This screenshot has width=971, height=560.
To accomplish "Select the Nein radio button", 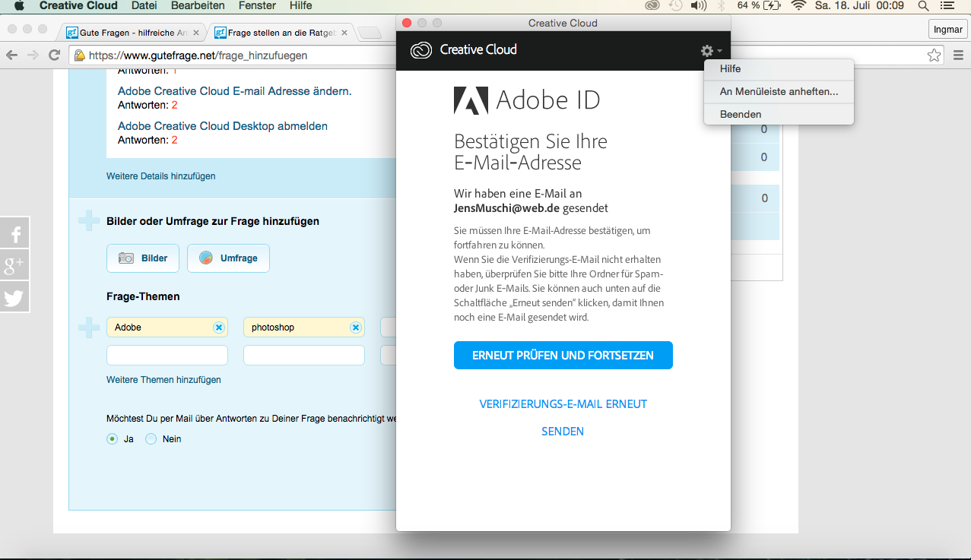I will [x=151, y=439].
